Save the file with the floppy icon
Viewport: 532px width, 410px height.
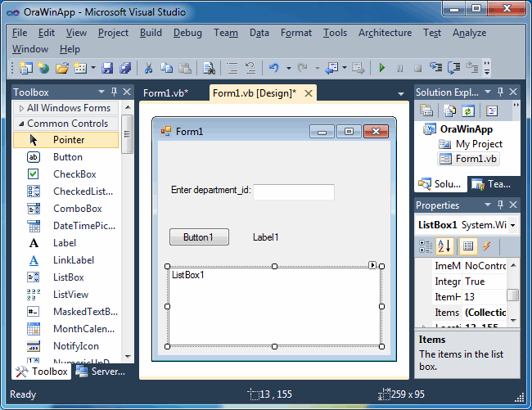pyautogui.click(x=107, y=68)
